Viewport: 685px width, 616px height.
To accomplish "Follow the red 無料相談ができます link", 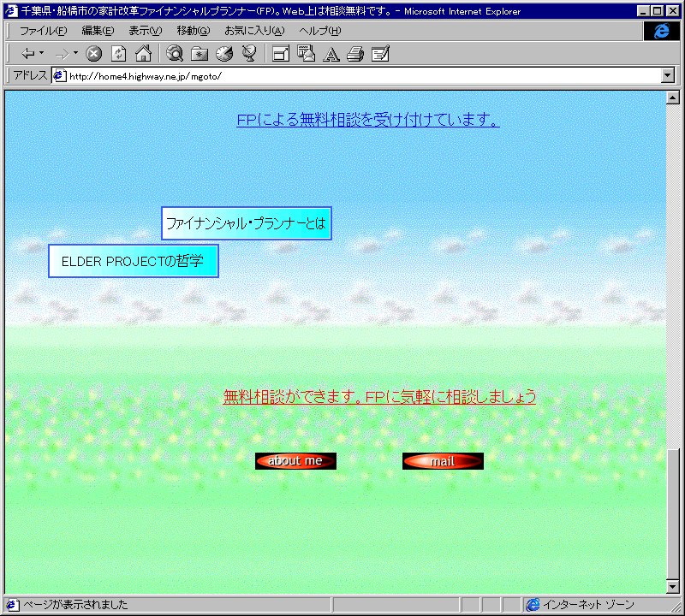I will (379, 396).
